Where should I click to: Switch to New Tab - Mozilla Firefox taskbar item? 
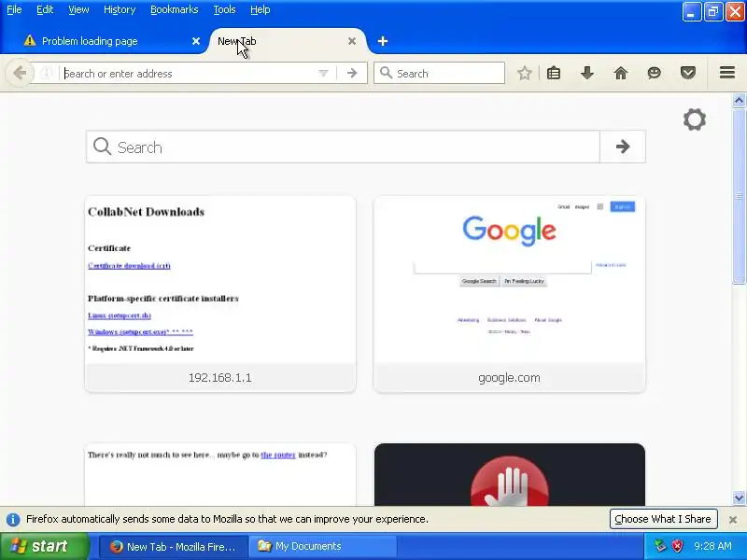(x=174, y=547)
